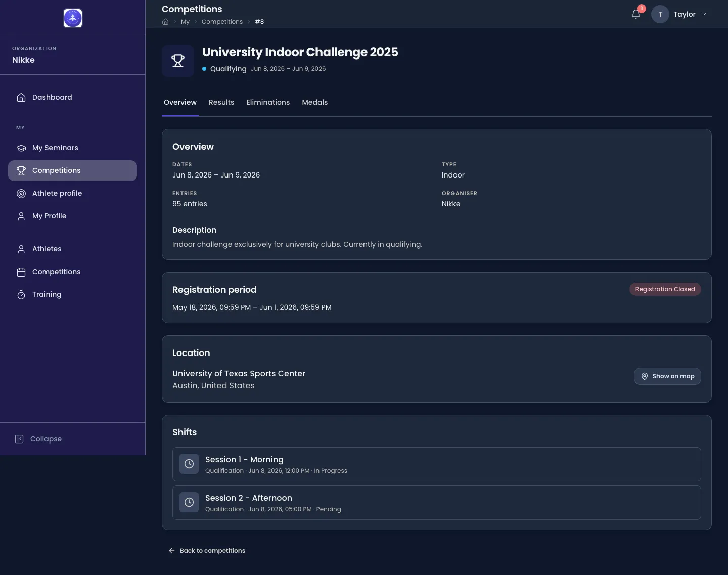This screenshot has height=575, width=728.
Task: Open the Medals tab
Action: 314,102
